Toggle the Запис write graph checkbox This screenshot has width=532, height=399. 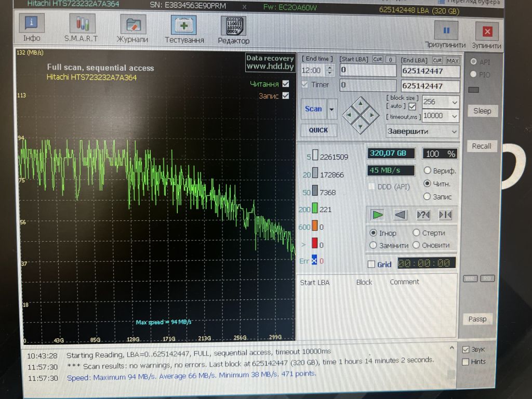286,96
